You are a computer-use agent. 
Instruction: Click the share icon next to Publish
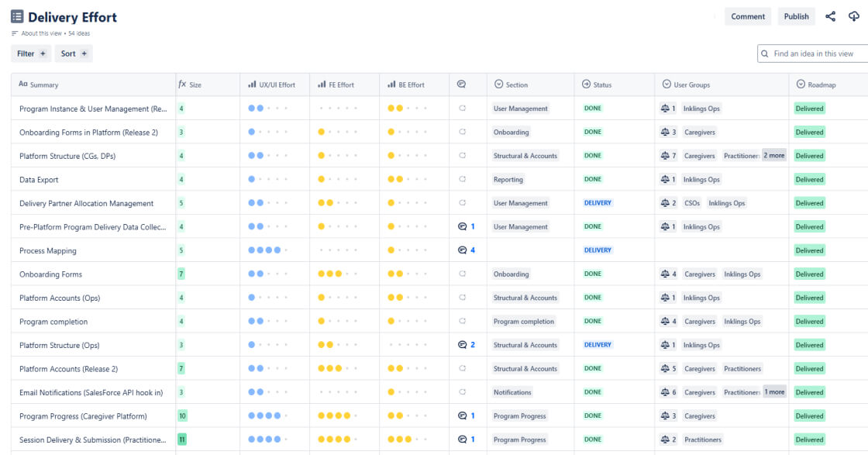pyautogui.click(x=830, y=16)
